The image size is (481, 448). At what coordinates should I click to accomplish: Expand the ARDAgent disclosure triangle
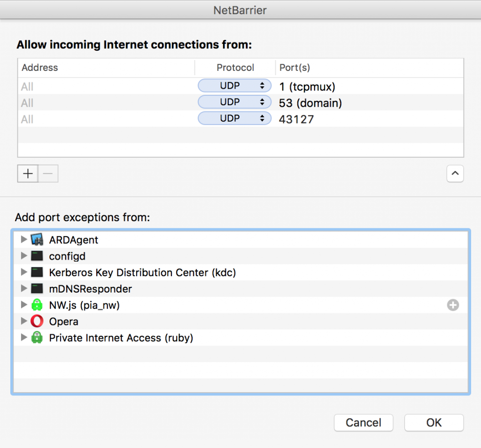23,239
